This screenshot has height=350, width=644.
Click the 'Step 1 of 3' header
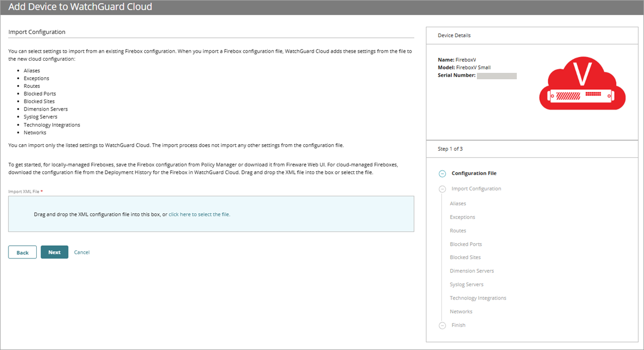click(532, 149)
